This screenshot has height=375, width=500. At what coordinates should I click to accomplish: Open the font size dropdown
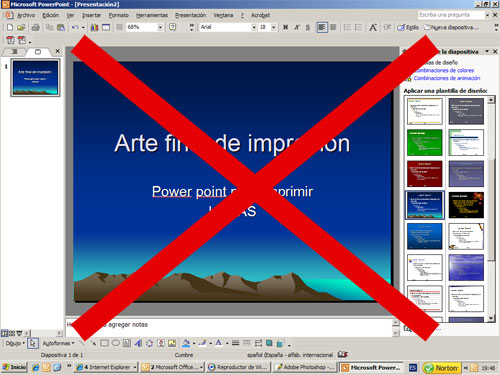(x=274, y=27)
